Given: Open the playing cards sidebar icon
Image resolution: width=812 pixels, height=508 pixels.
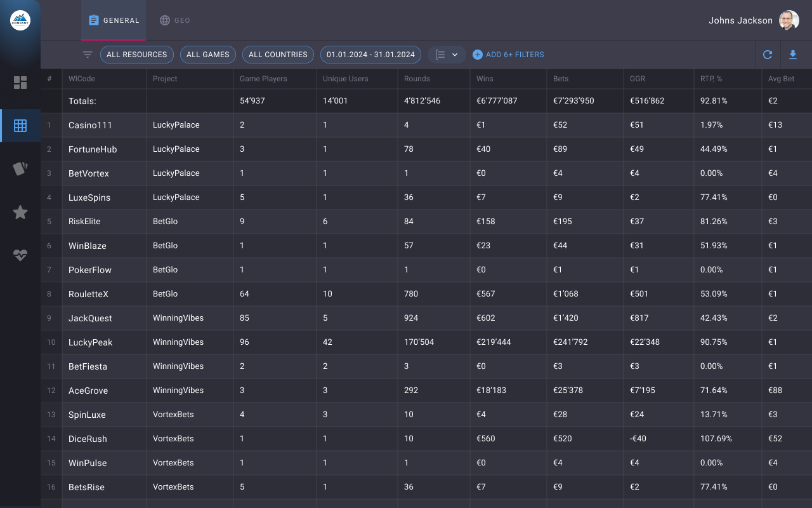Looking at the screenshot, I should pyautogui.click(x=20, y=169).
